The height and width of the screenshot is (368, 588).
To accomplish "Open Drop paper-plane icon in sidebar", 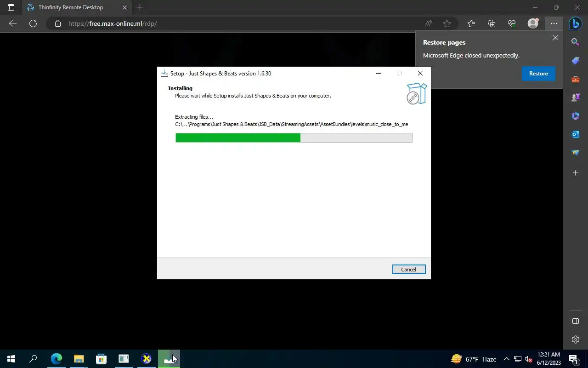I will coord(576,153).
